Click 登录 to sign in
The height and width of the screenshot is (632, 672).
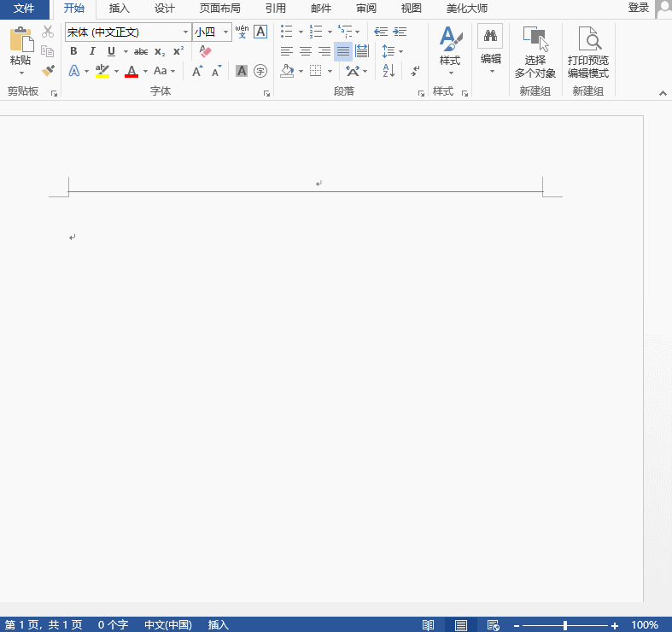(638, 8)
